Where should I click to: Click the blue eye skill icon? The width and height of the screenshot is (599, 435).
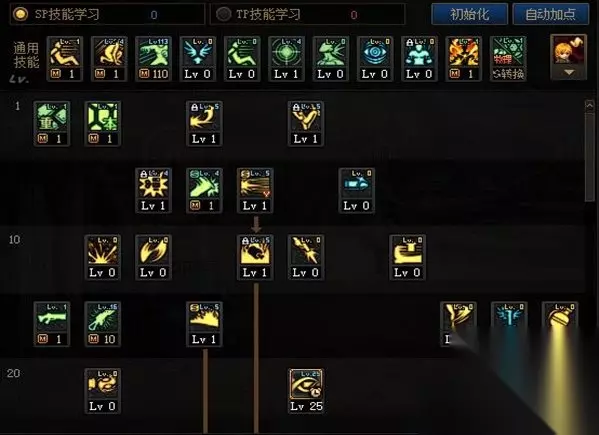coord(375,58)
